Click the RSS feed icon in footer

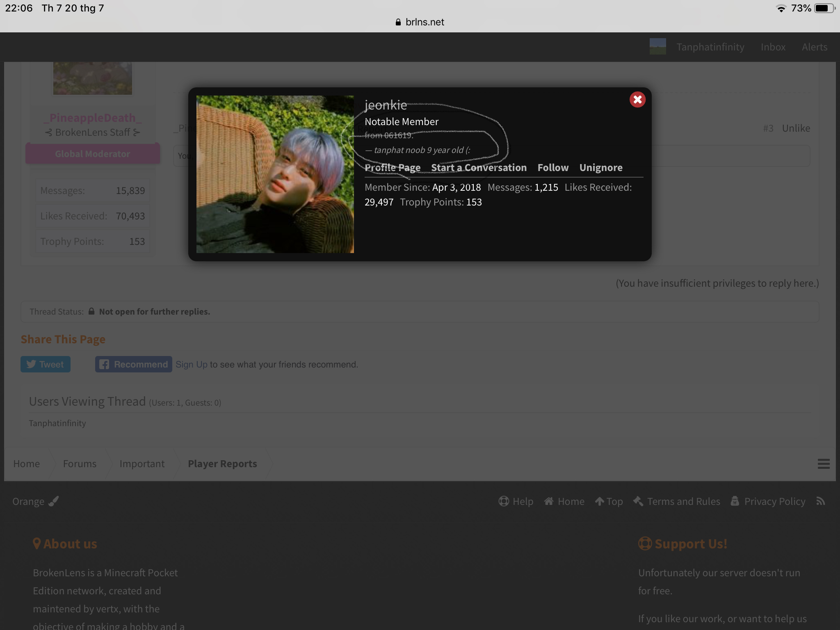(820, 501)
